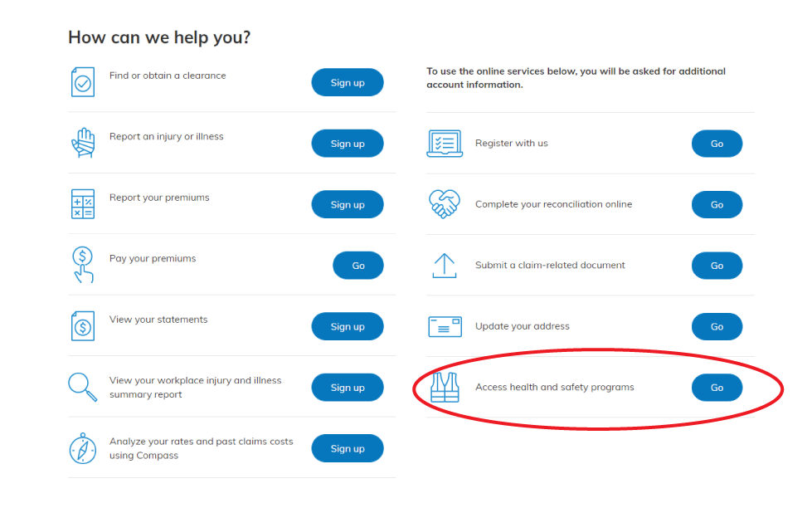
Task: Click the dollar-sign hand icon for paying premiums
Action: coord(83,265)
